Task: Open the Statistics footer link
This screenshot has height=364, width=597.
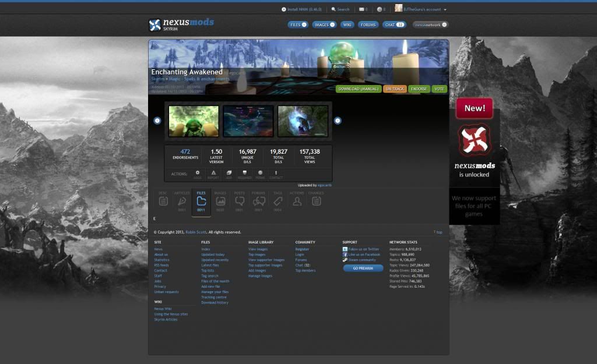Action: (162, 260)
